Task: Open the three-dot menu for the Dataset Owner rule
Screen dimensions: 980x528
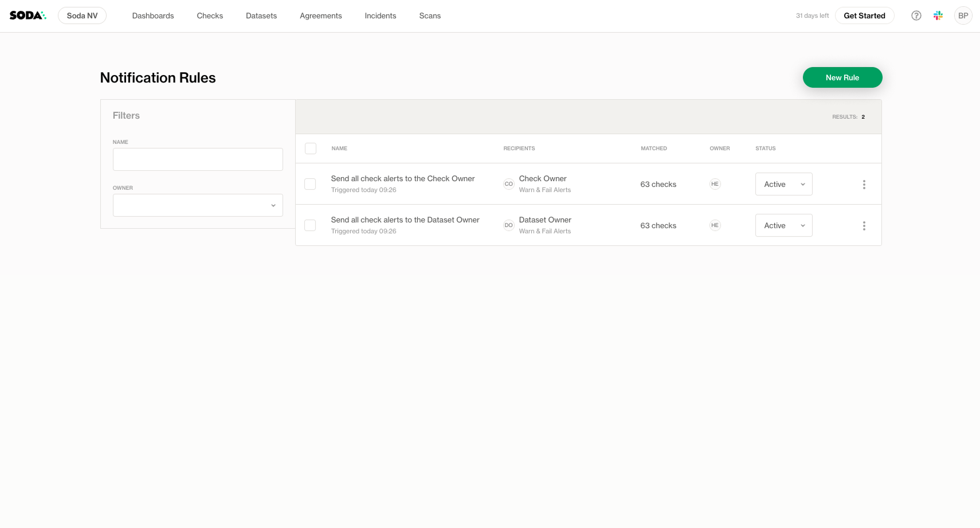Action: point(864,226)
